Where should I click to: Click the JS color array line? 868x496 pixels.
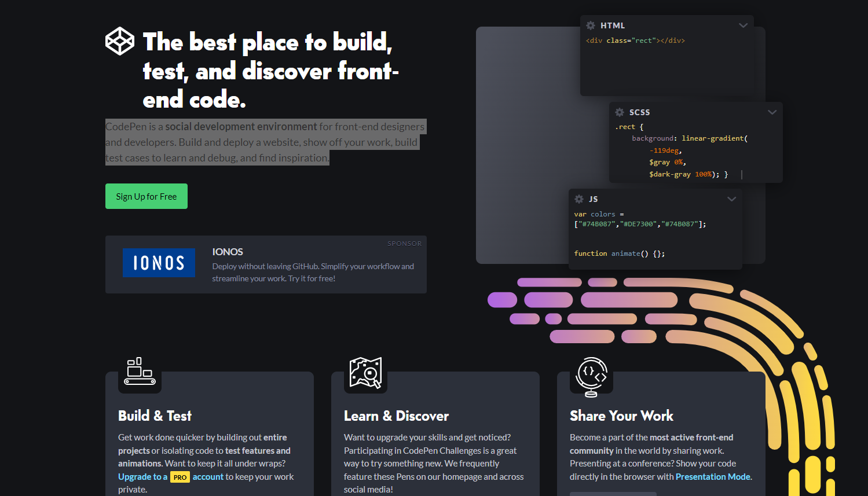point(640,224)
